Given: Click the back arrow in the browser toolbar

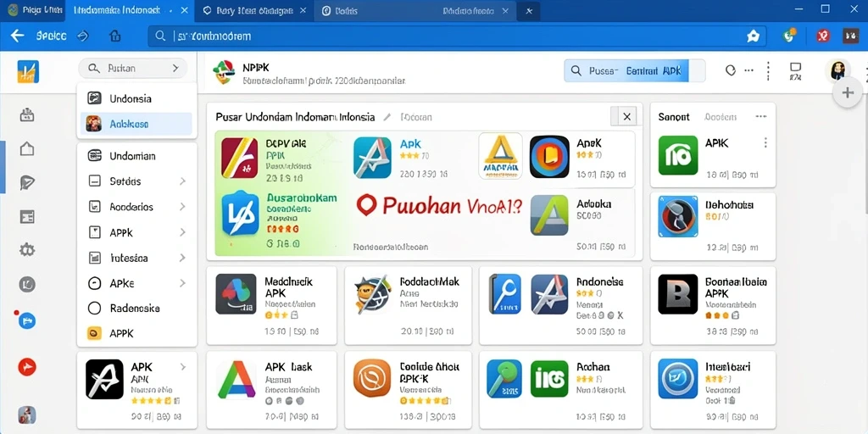Looking at the screenshot, I should (x=17, y=36).
